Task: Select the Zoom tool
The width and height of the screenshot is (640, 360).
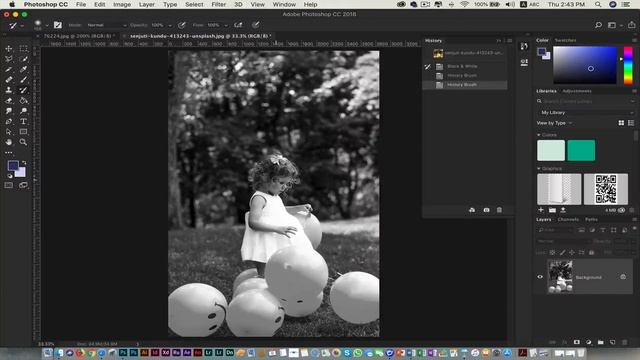Action: tap(23, 142)
